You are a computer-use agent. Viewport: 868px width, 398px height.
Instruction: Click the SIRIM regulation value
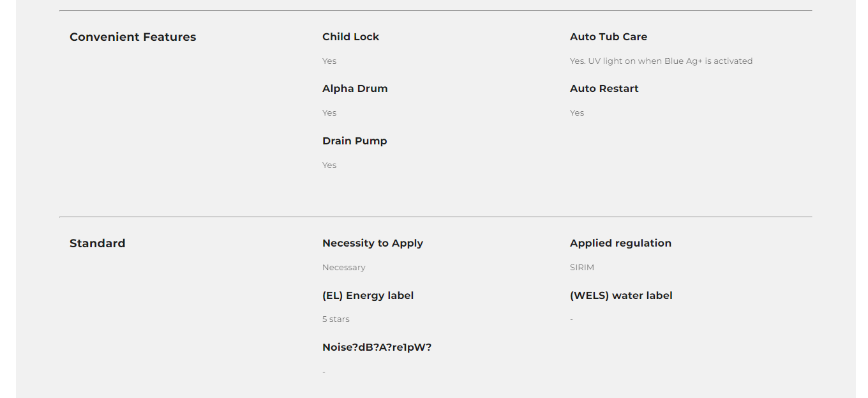pyautogui.click(x=581, y=268)
